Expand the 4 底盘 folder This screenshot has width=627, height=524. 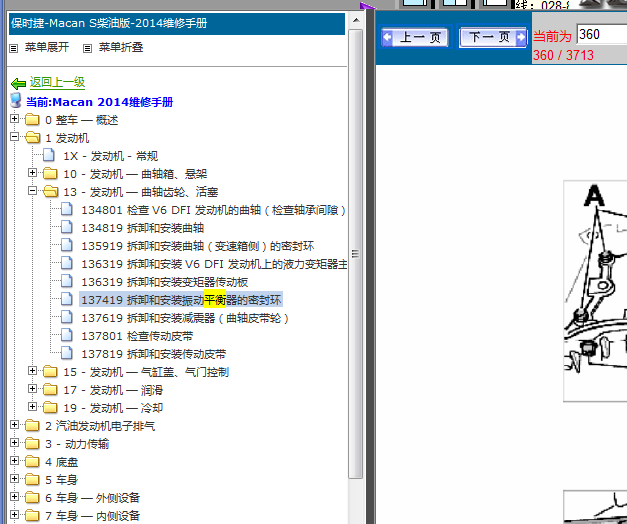click(14, 461)
